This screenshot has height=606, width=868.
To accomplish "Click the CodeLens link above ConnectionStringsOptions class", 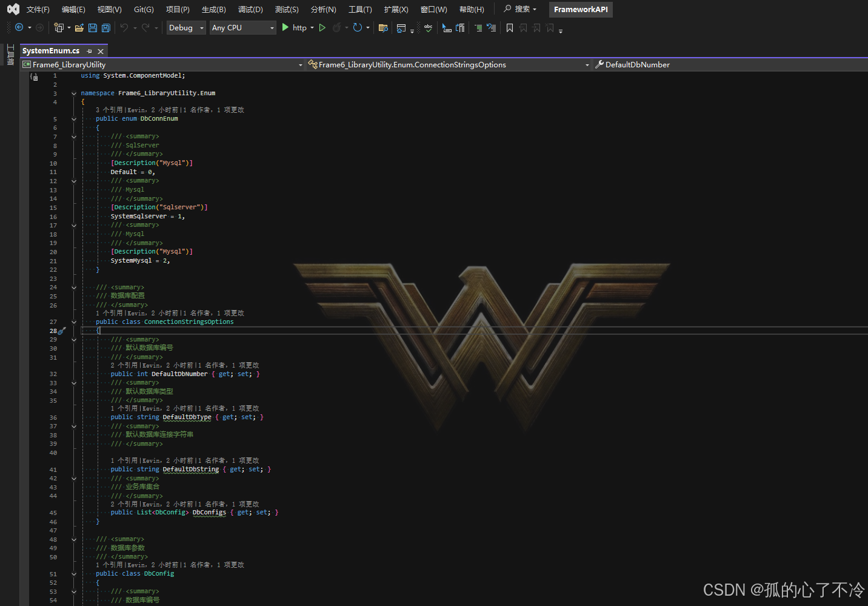I will pyautogui.click(x=170, y=313).
